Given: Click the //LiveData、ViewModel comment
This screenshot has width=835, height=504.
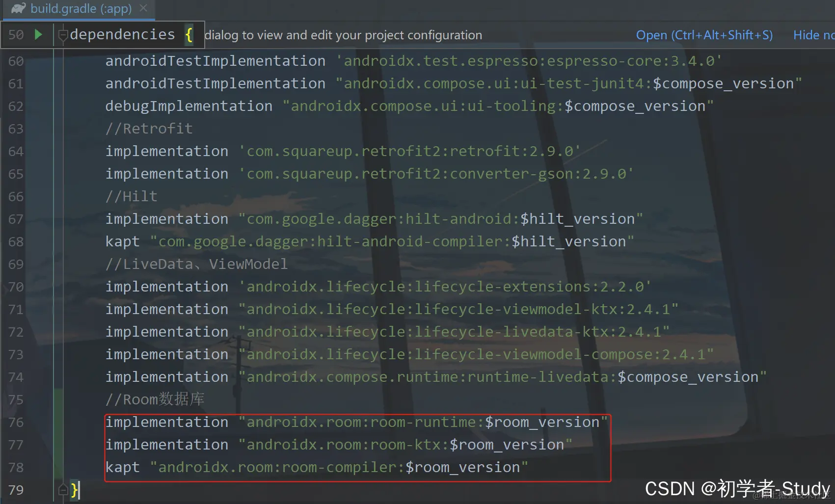Looking at the screenshot, I should tap(196, 264).
